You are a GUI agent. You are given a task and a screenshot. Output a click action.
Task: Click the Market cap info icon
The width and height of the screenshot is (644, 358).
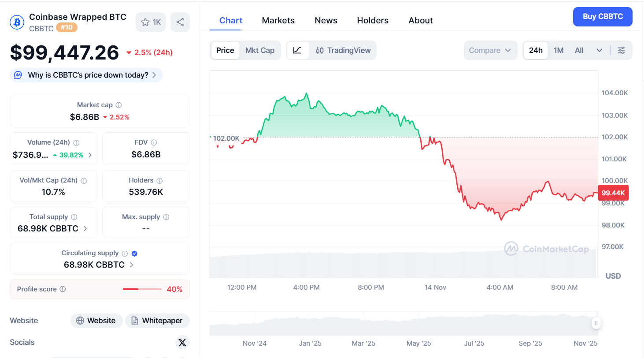click(x=118, y=105)
